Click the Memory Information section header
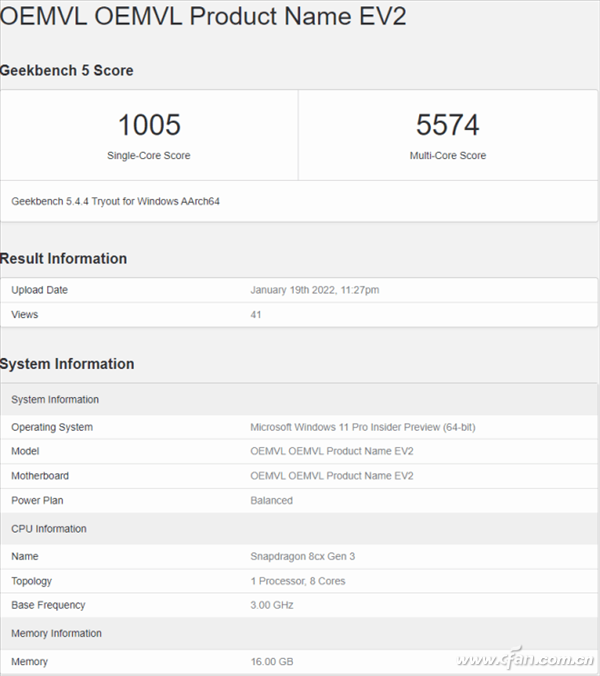The width and height of the screenshot is (600, 676). [x=56, y=634]
